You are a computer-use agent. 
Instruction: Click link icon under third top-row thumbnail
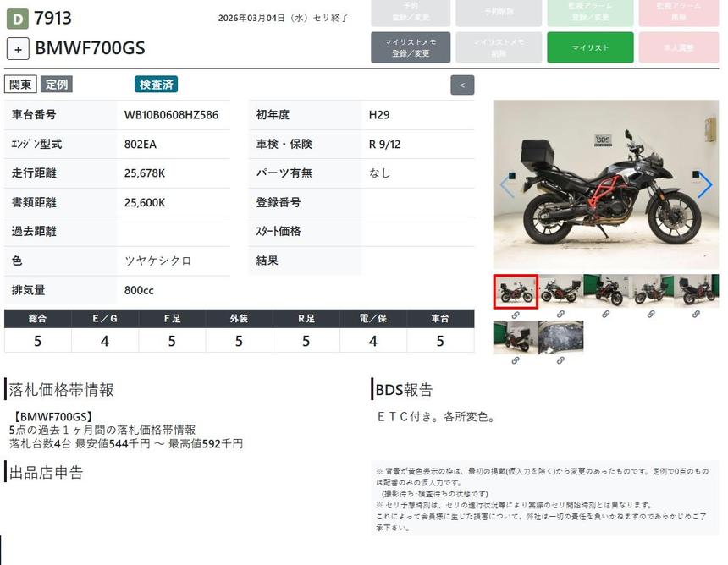click(605, 315)
